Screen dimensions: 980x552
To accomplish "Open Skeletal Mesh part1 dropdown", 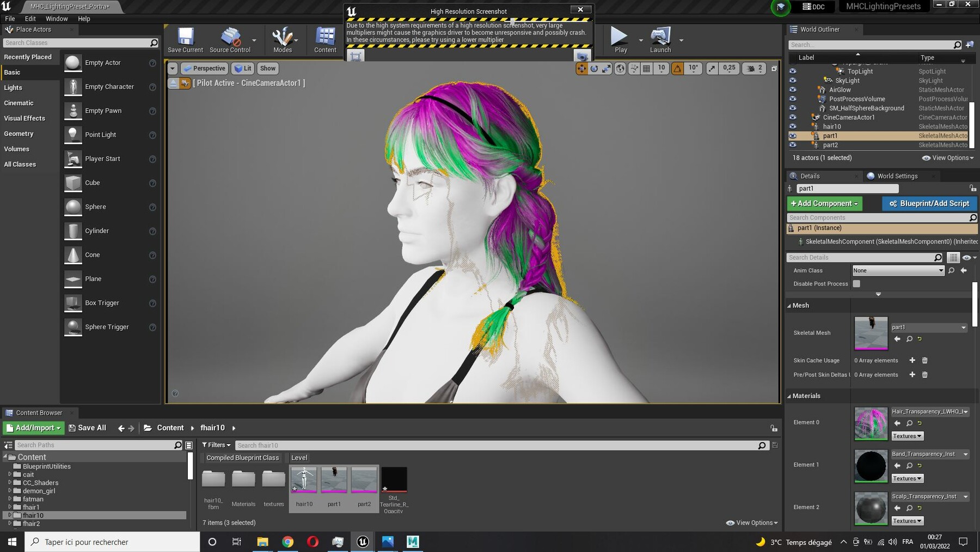I will [x=929, y=327].
